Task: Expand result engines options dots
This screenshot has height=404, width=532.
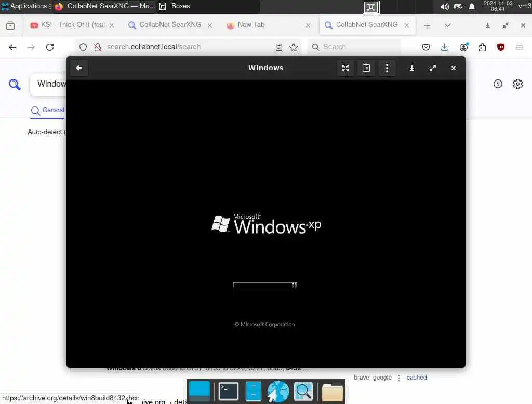Action: 399,378
